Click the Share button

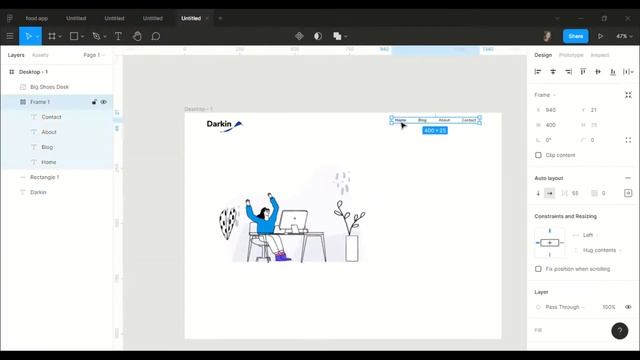[x=576, y=36]
